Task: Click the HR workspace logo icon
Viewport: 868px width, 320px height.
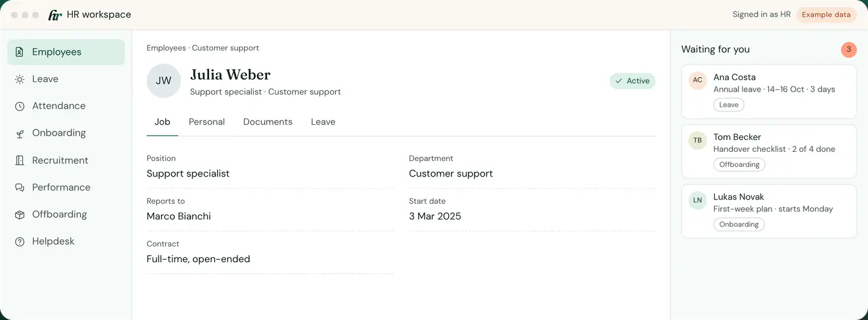Action: click(55, 15)
